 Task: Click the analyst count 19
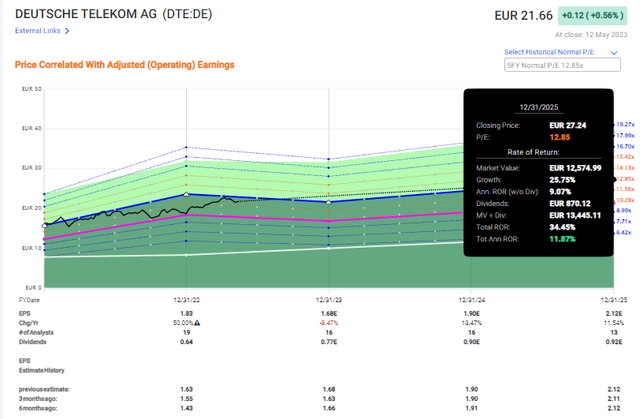coord(187,332)
